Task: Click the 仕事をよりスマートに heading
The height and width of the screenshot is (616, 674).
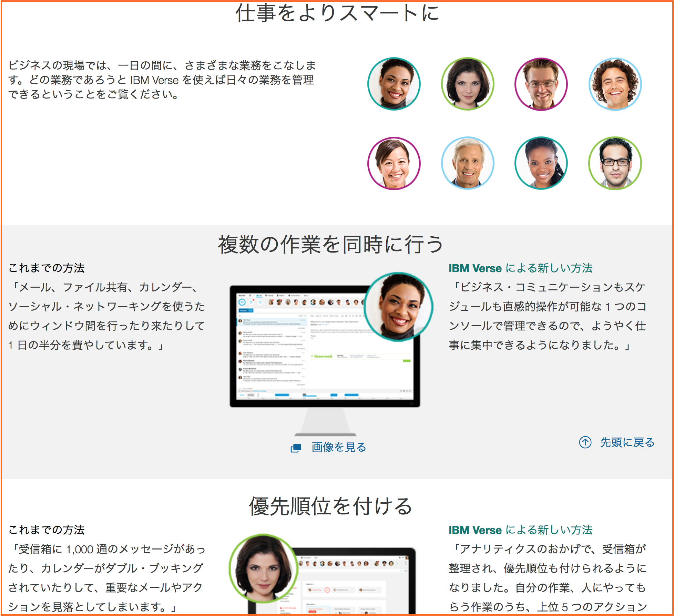Action: pyautogui.click(x=337, y=13)
